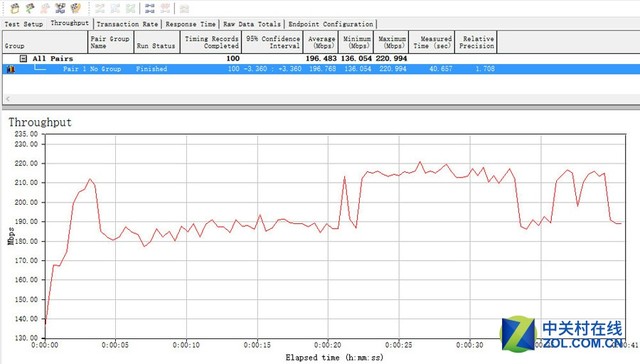Click the throughput peak near 220 Mbps in chart
The width and height of the screenshot is (640, 364).
[420, 162]
